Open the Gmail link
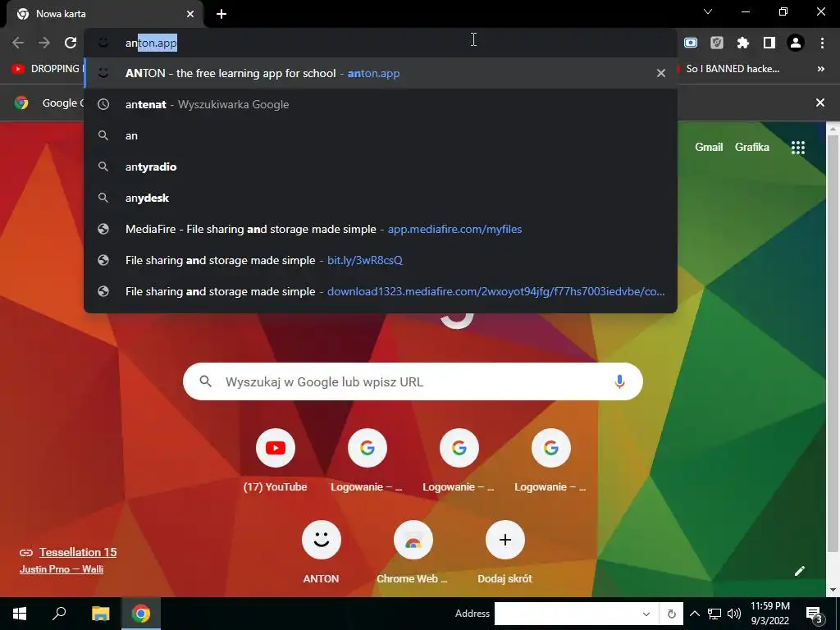The image size is (840, 630). 709,148
